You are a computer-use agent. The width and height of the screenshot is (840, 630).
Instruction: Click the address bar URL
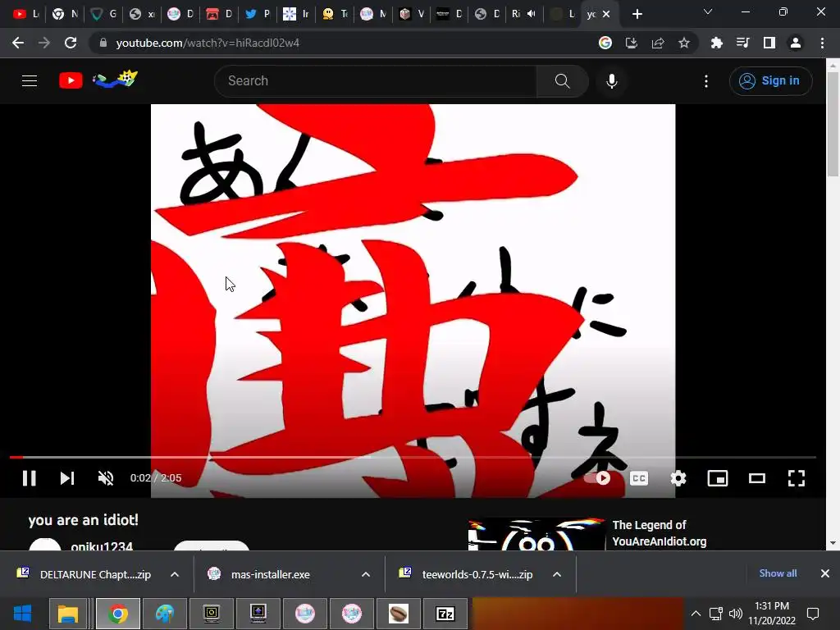[x=208, y=43]
